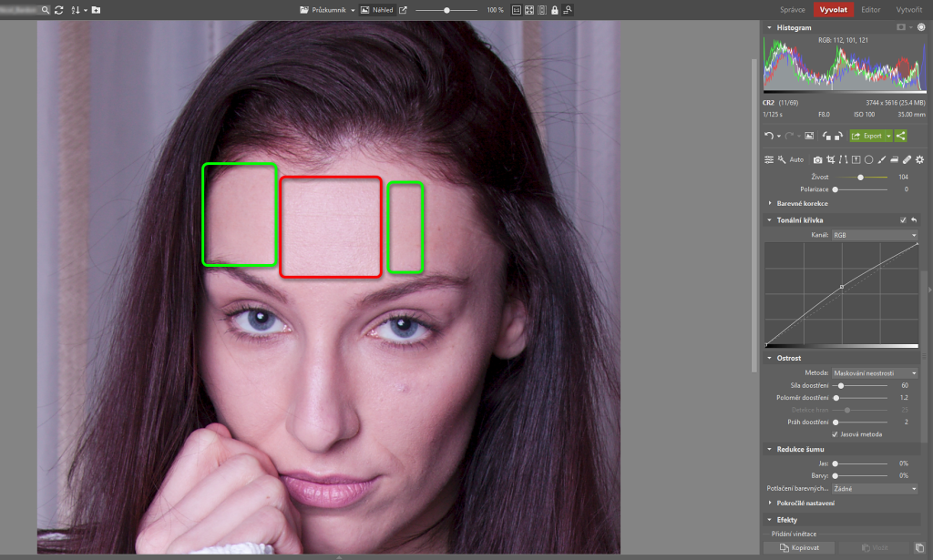Select the Crop tool
Screen dimensions: 933x560
pos(831,159)
